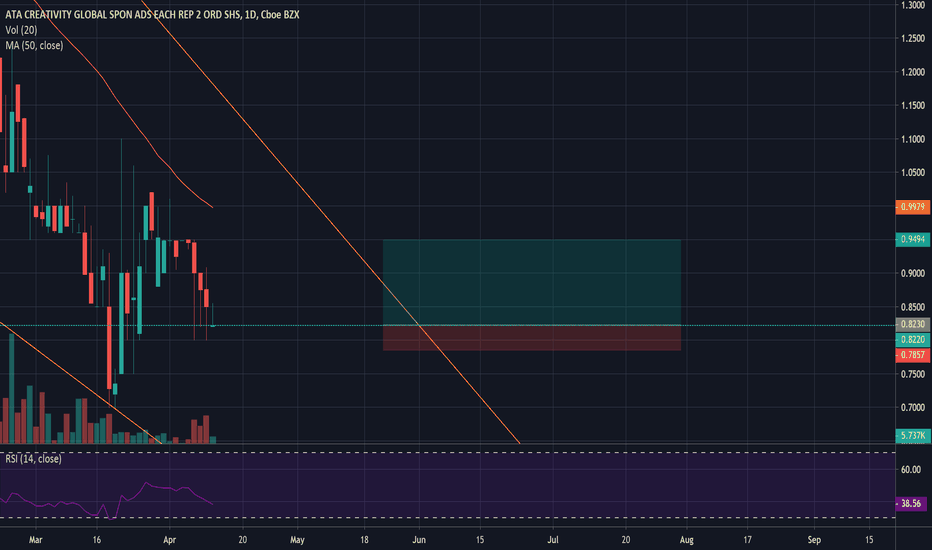Select the green profit zone of long position
The image size is (932, 550).
click(x=532, y=282)
